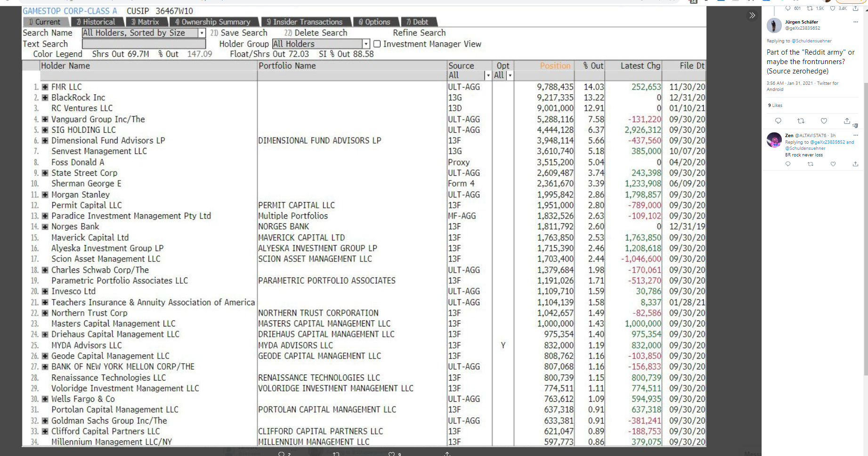Switch to the Historical tab
Viewport: 868px width, 456px height.
[98, 22]
